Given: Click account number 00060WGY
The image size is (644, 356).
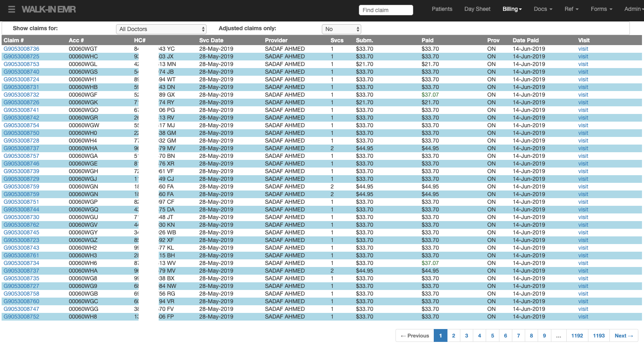Looking at the screenshot, I should [83, 232].
